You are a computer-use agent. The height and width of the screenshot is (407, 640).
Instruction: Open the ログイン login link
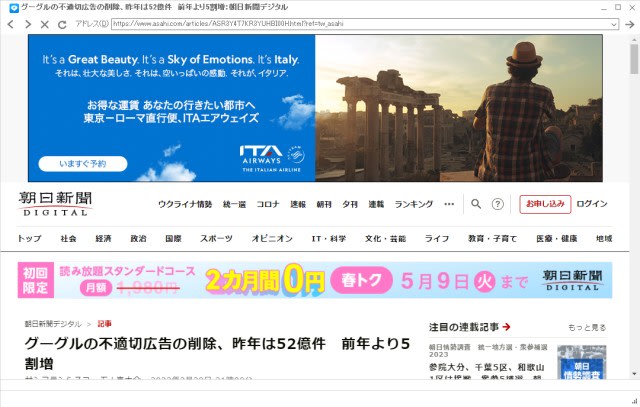pos(592,204)
